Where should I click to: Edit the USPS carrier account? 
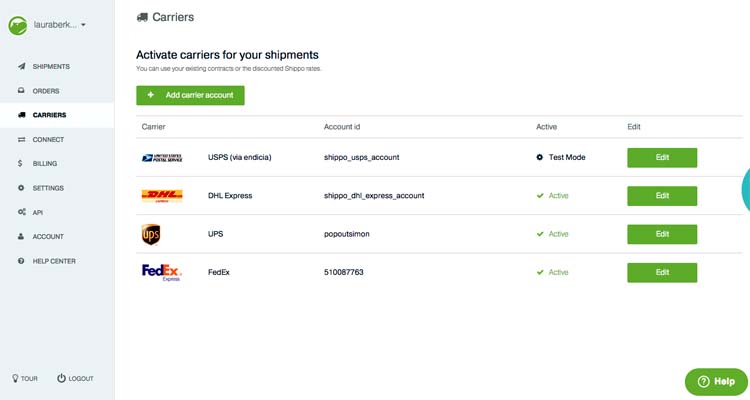coord(662,157)
